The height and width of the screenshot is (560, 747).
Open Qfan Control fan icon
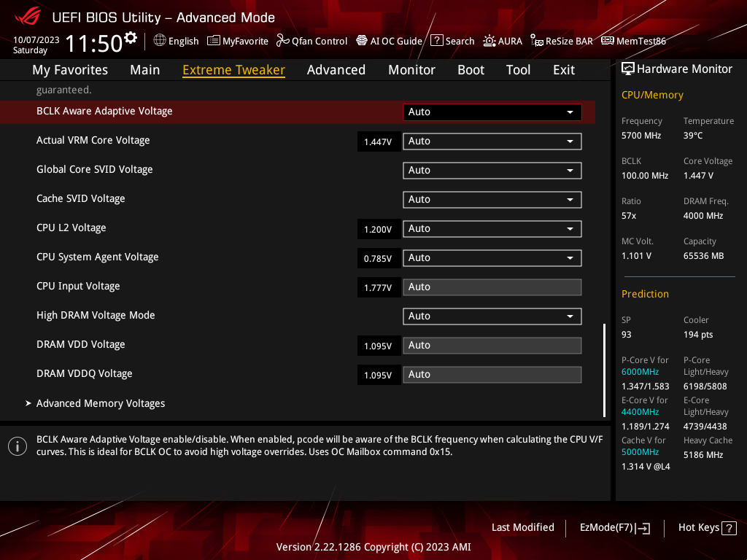point(282,41)
